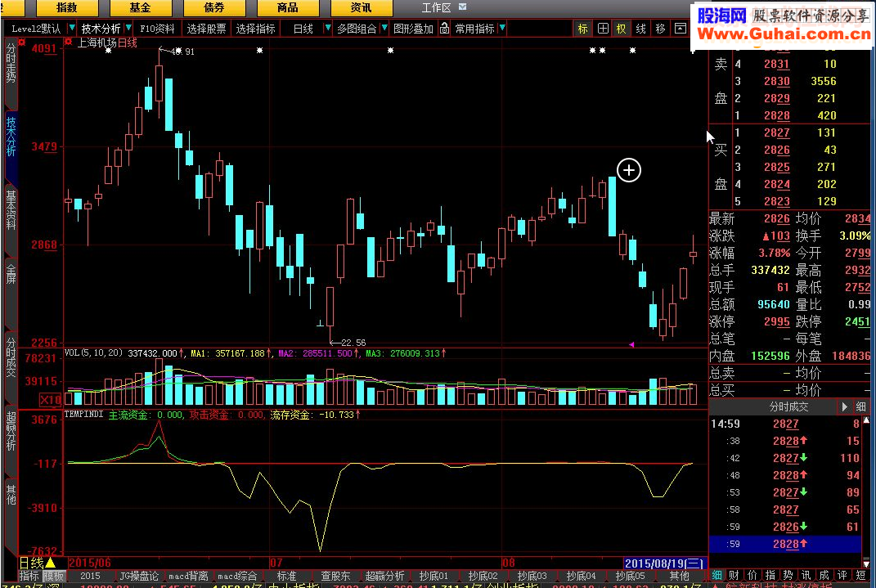Viewport: 876px width, 588px height.
Task: Click the red gear icon beside 4091
Action: [x=22, y=42]
